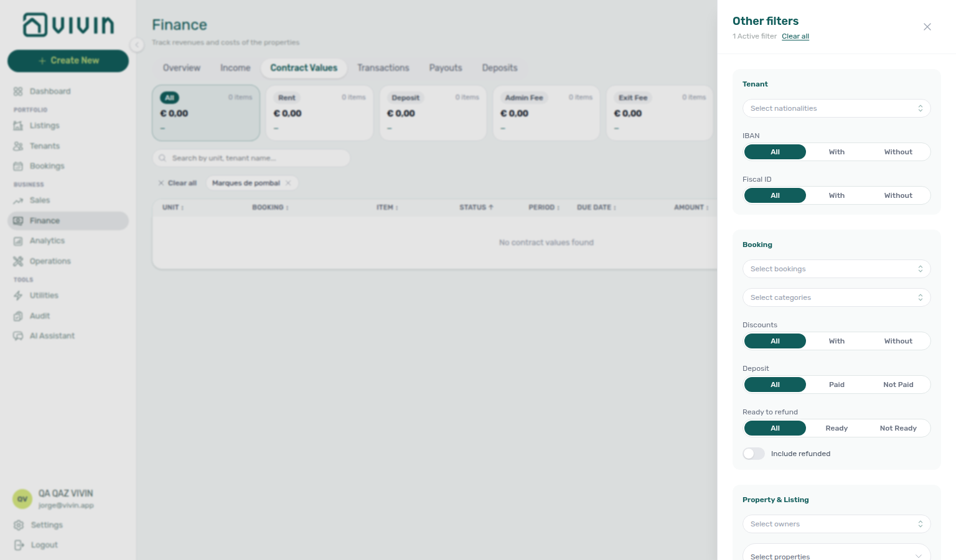Set Ready to refund to Not Ready
Image resolution: width=956 pixels, height=560 pixels.
(898, 428)
